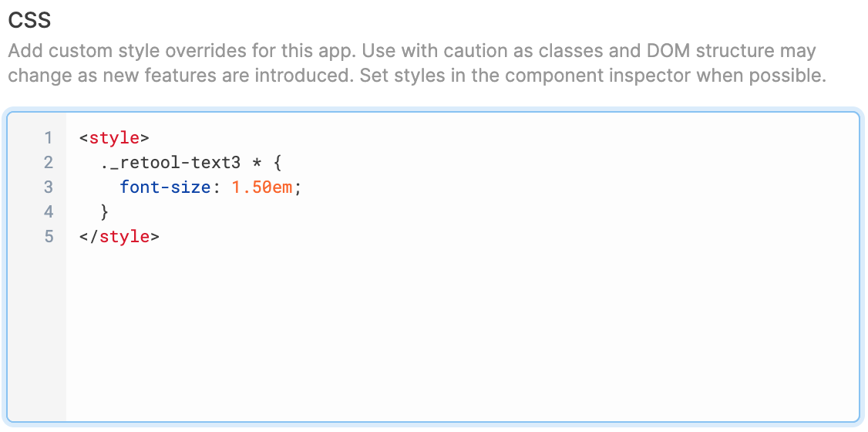Click the font-size property name

coord(165,187)
